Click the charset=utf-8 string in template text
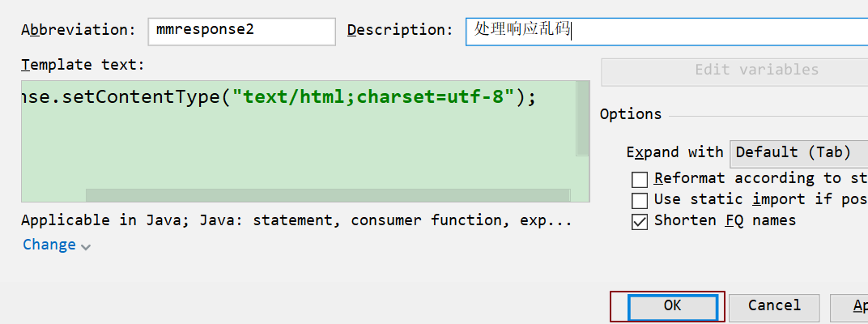 pyautogui.click(x=435, y=97)
